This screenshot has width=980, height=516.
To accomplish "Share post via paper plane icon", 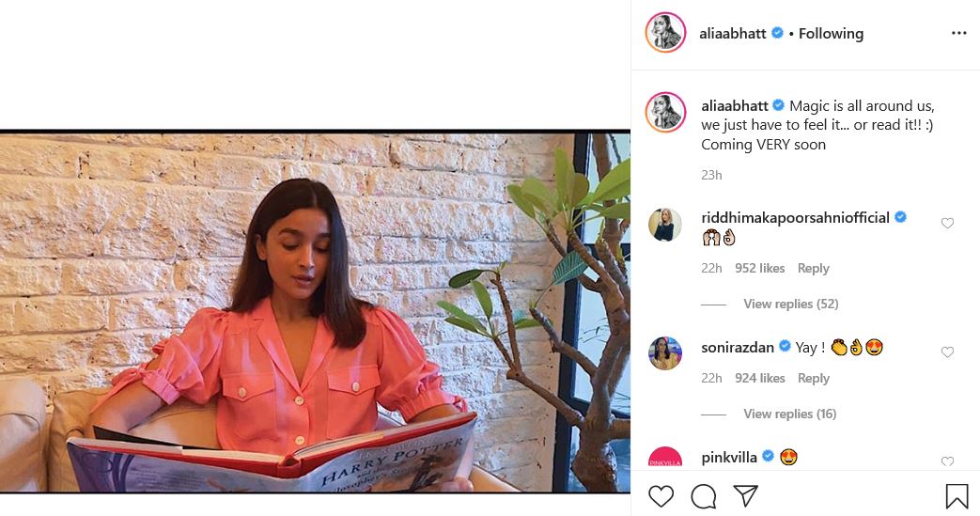I will (746, 495).
